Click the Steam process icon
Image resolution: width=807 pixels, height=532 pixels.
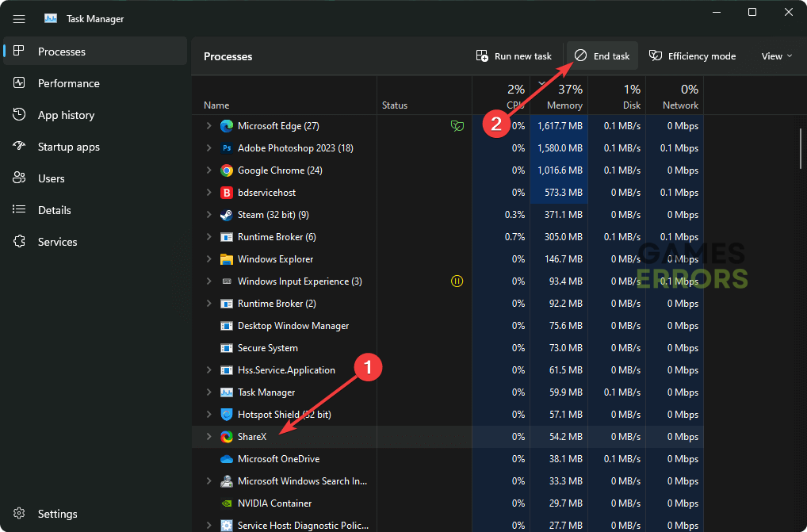tap(227, 215)
